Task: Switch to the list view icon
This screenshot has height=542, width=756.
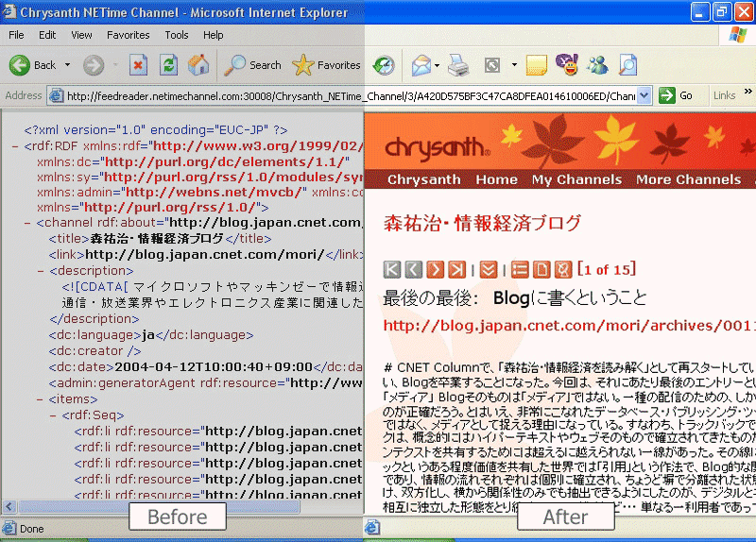Action: point(520,269)
